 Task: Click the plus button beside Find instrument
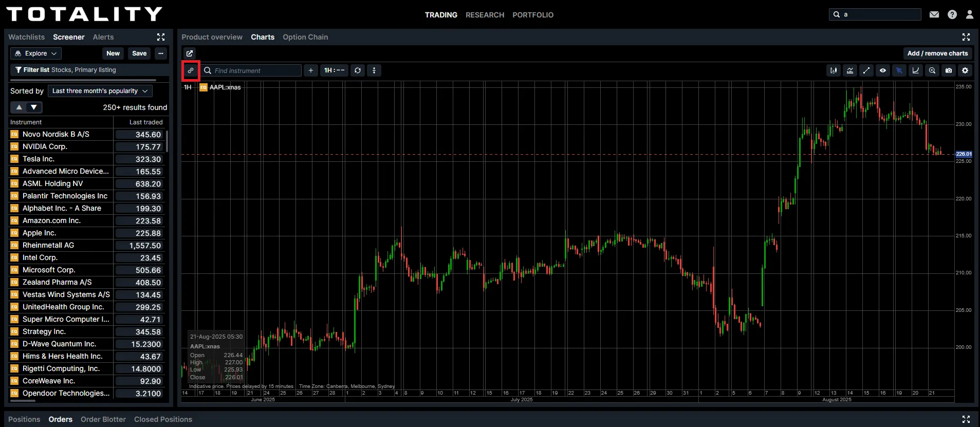(x=311, y=70)
